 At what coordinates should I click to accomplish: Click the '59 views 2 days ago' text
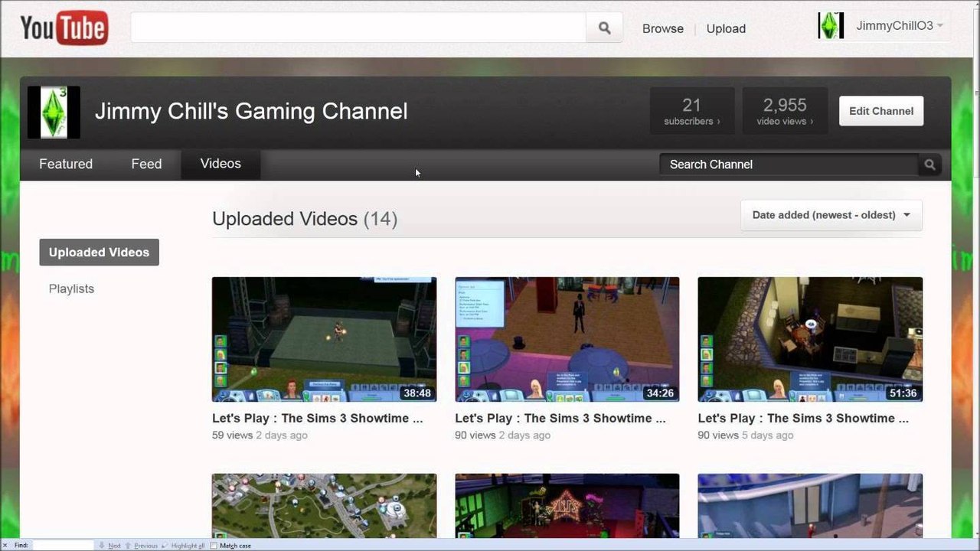(260, 435)
